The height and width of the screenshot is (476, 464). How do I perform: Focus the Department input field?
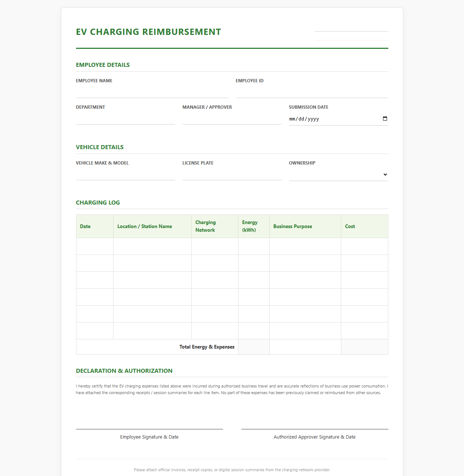tap(126, 118)
